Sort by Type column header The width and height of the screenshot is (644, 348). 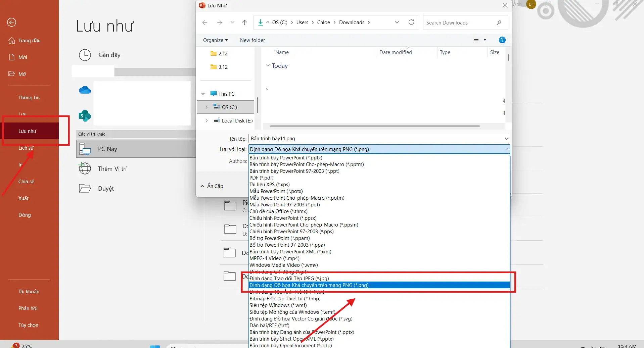445,52
